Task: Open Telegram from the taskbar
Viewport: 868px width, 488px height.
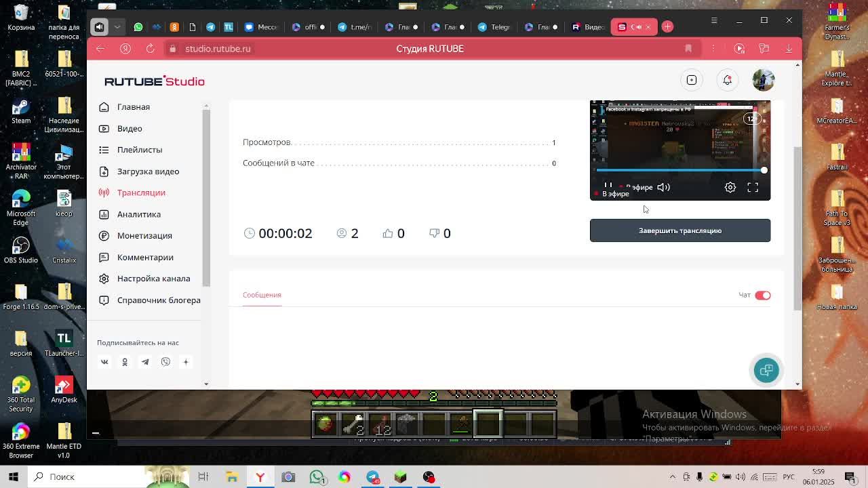Action: coord(373,476)
